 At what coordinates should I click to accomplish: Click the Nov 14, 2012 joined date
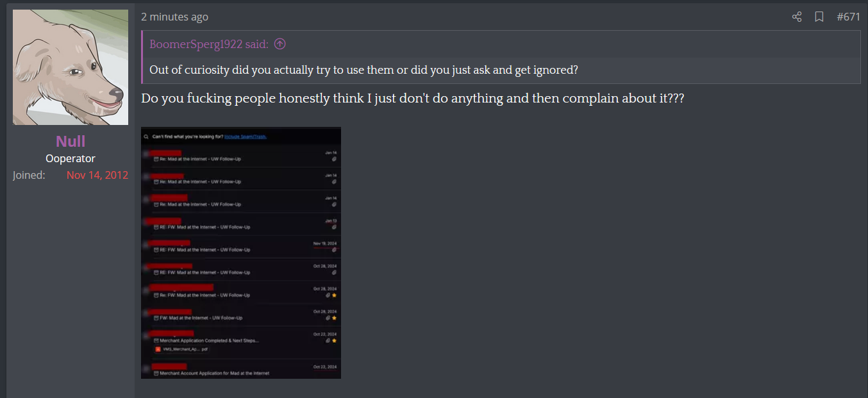coord(97,175)
